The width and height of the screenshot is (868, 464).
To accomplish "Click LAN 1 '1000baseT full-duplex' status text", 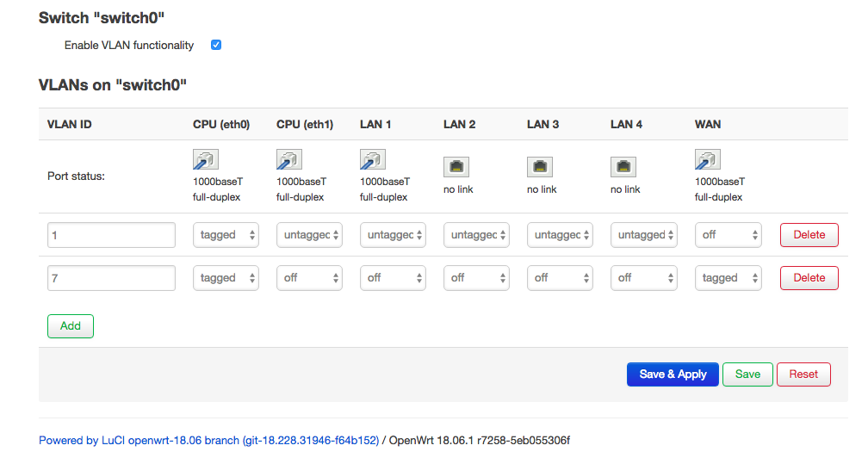I will tap(385, 189).
